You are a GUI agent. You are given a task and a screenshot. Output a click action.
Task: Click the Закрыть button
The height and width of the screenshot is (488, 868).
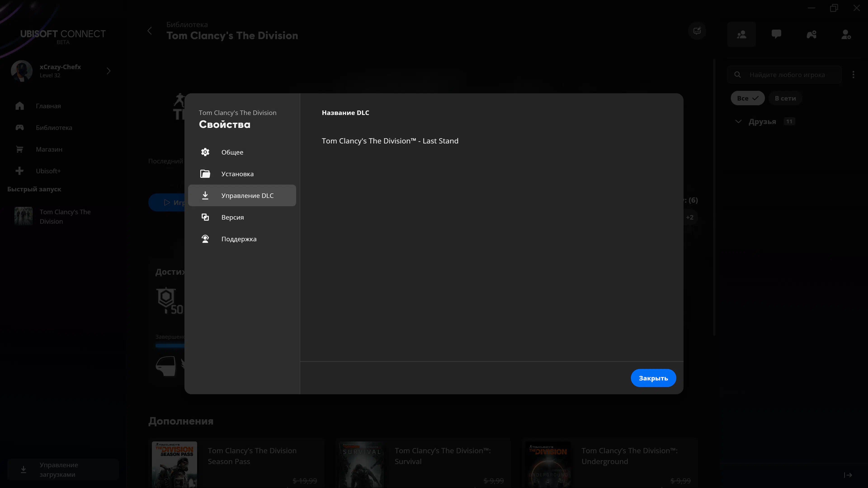coord(653,378)
